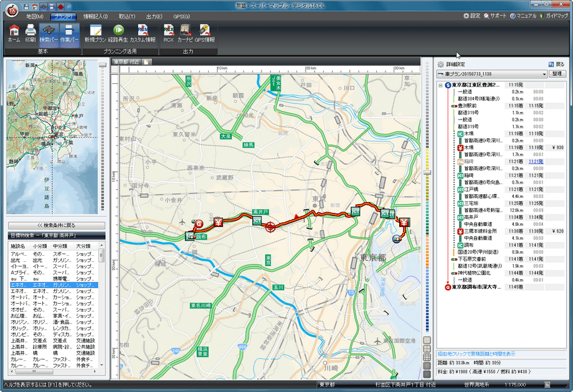Click the << 検索条件に戻る button
This screenshot has width=573, height=392.
coord(56,226)
